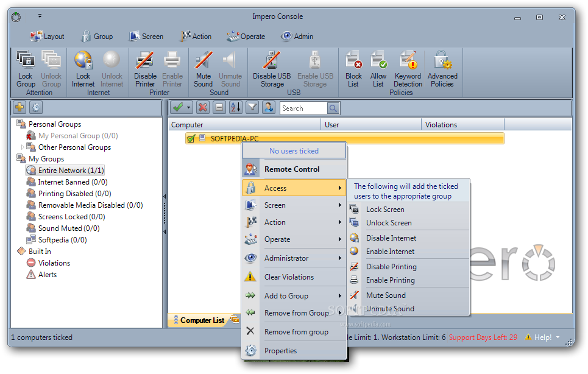Click Unlock Internet ribbon button
Viewport: 588px width, 374px height.
112,69
